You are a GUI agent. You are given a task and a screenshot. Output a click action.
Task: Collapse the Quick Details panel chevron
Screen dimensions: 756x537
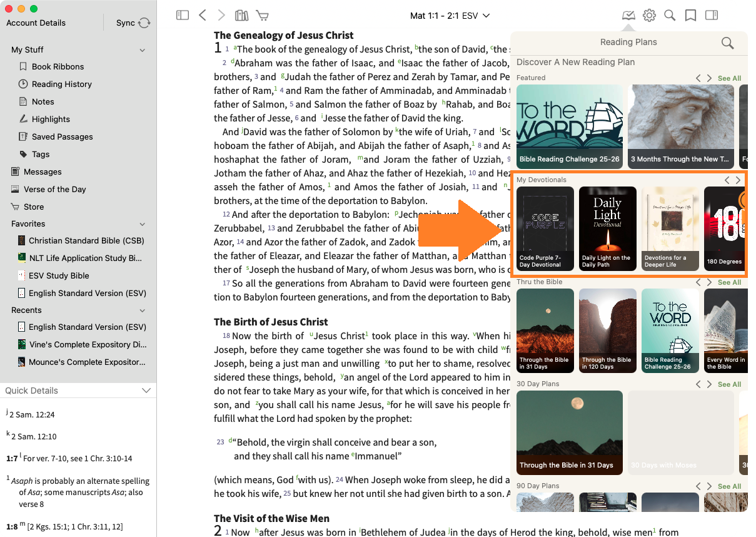pyautogui.click(x=146, y=391)
